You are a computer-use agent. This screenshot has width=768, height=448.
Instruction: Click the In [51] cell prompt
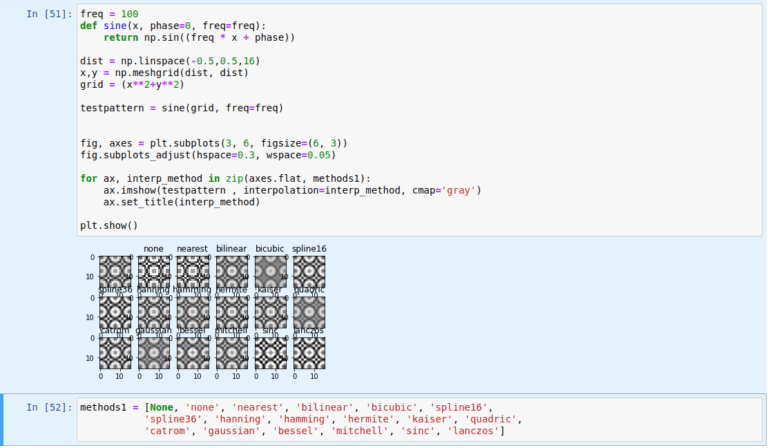(x=46, y=14)
